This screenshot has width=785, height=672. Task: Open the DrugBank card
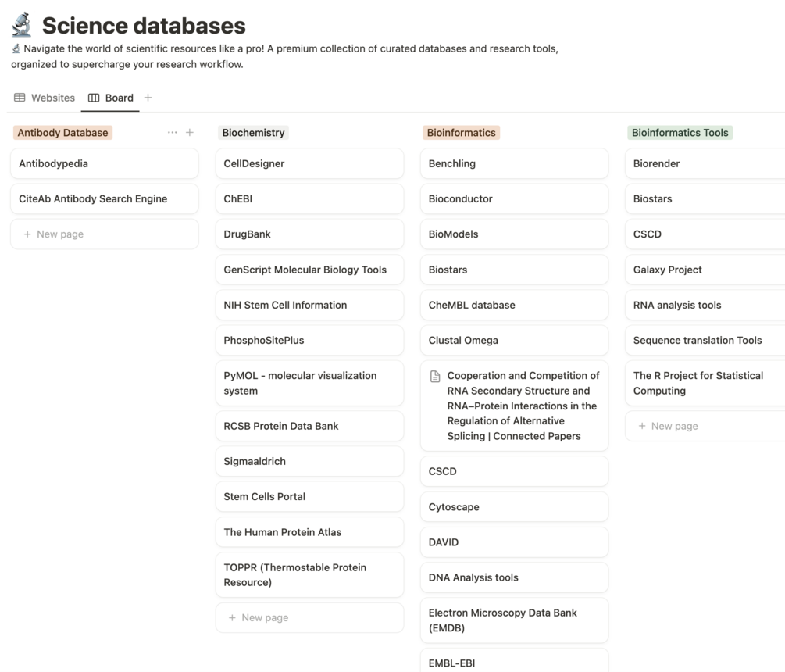pos(309,234)
